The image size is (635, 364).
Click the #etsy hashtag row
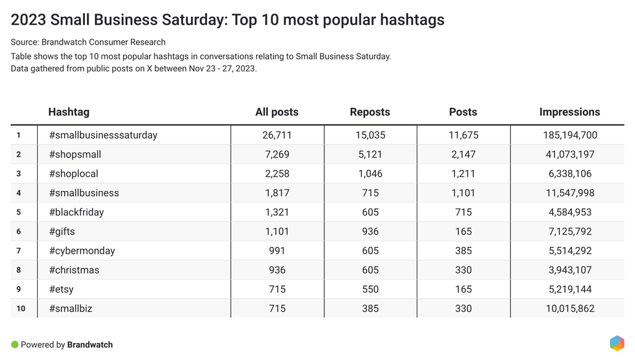click(61, 289)
